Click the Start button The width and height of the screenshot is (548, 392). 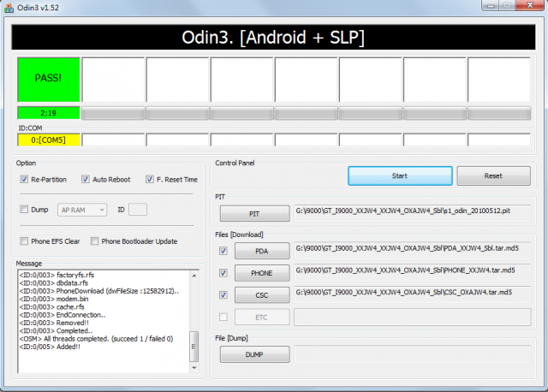400,175
